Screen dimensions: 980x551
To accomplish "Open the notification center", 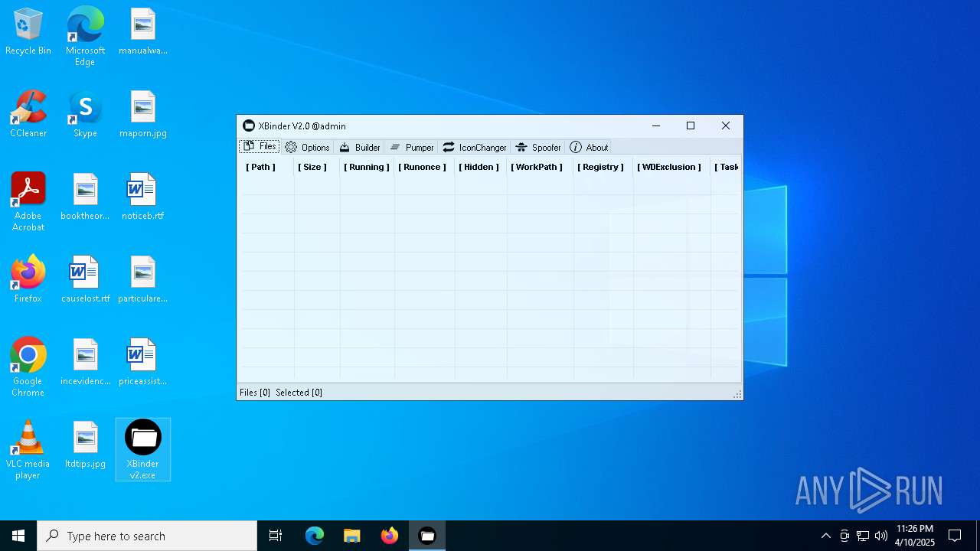I will point(955,536).
